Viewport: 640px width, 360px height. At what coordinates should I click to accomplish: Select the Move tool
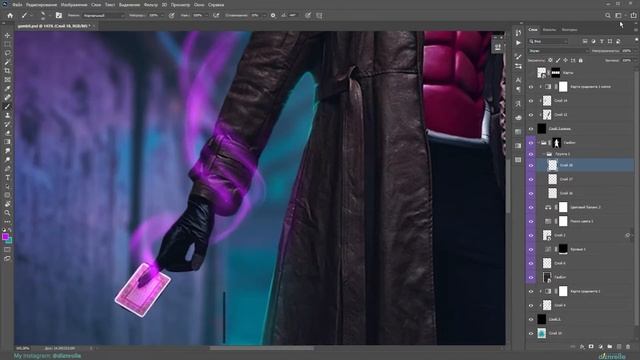click(7, 36)
